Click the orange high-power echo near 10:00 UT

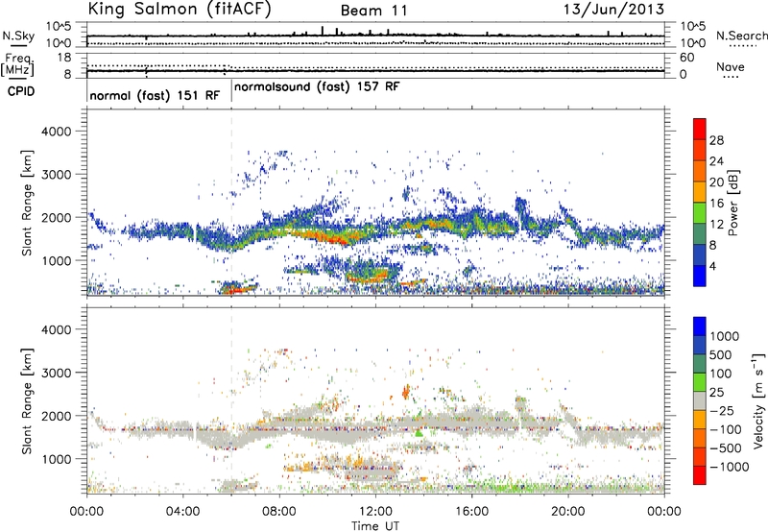325,236
